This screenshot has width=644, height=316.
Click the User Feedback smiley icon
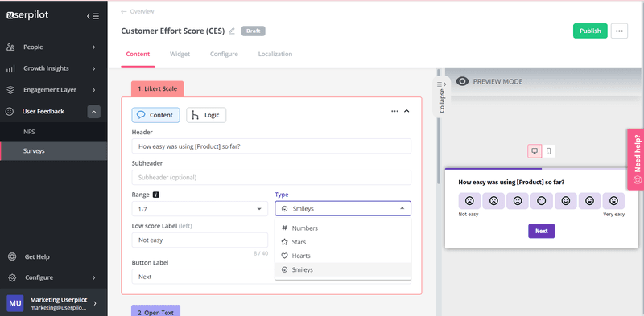point(10,112)
